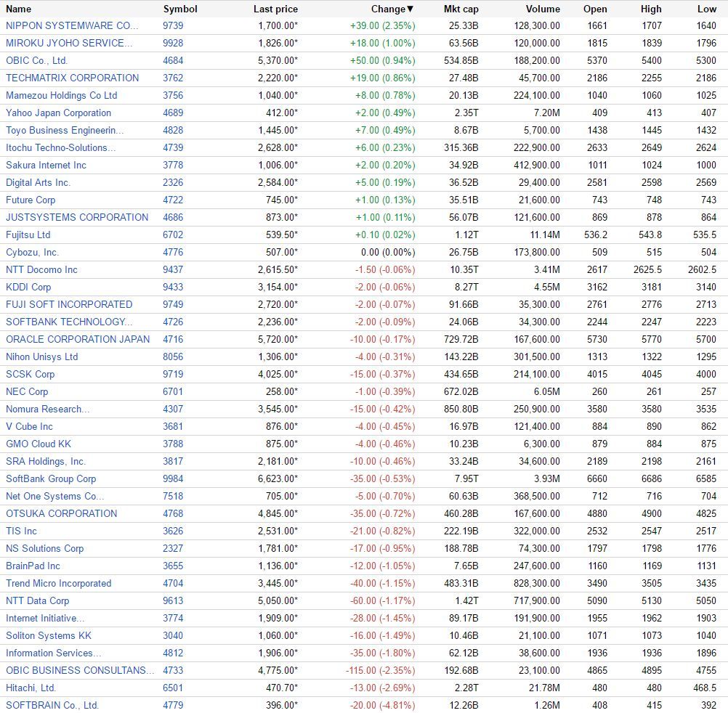Open OBIC Co., Ltd. link

coord(36,60)
